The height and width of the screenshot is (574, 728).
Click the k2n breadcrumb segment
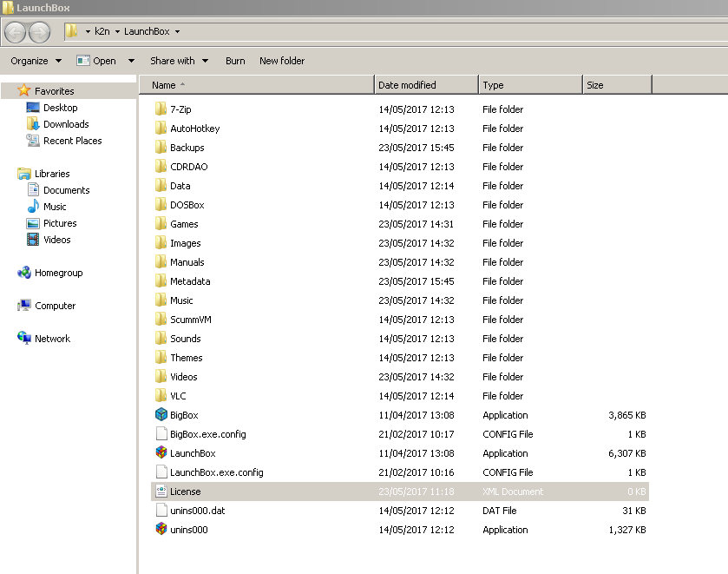tap(102, 31)
